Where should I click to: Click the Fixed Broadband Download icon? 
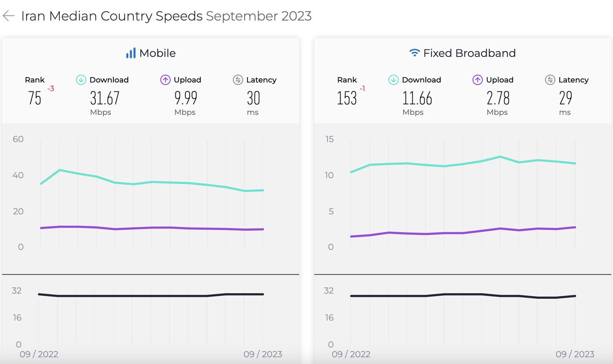pyautogui.click(x=393, y=80)
